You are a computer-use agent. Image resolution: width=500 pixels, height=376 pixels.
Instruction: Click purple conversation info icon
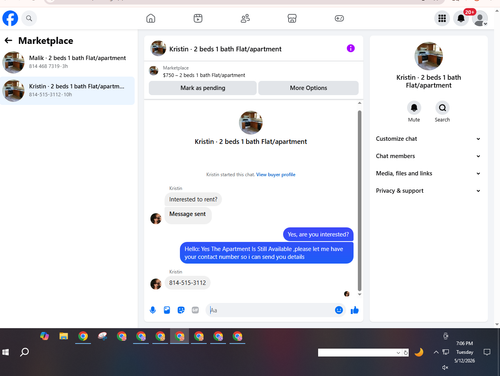(x=351, y=48)
